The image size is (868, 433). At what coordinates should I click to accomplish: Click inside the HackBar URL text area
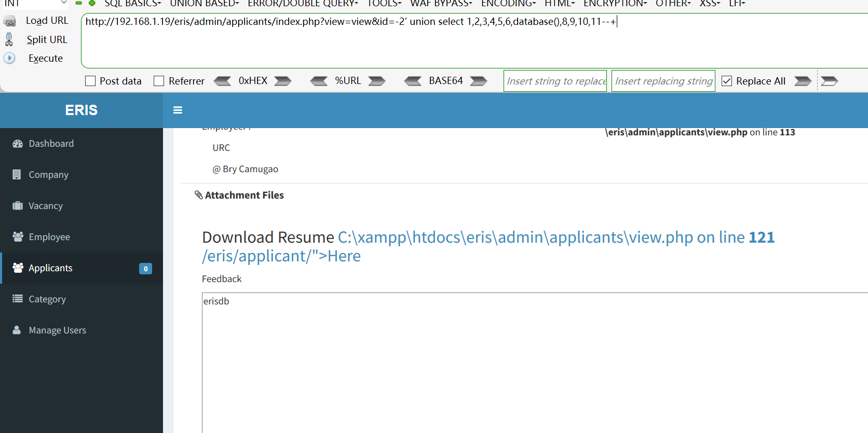tap(474, 41)
